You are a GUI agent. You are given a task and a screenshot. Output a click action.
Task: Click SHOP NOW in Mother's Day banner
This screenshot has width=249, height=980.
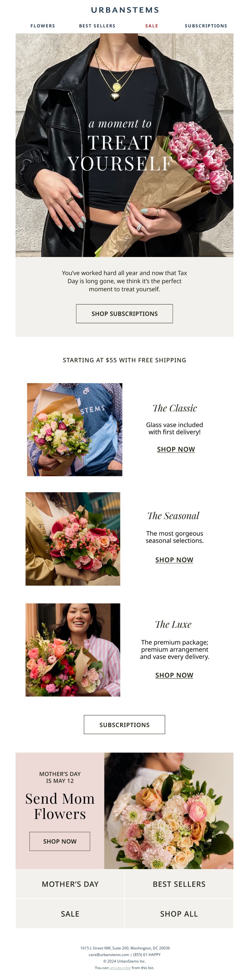coord(60,841)
